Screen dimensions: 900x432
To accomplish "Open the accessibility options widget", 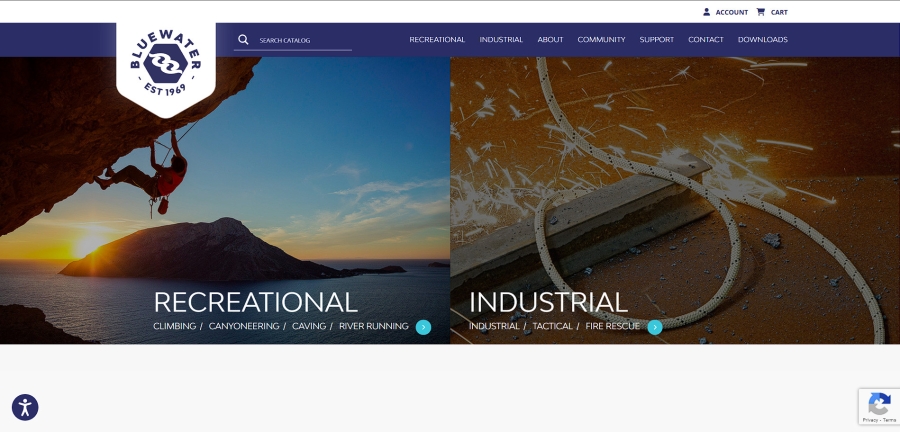I will pyautogui.click(x=25, y=407).
